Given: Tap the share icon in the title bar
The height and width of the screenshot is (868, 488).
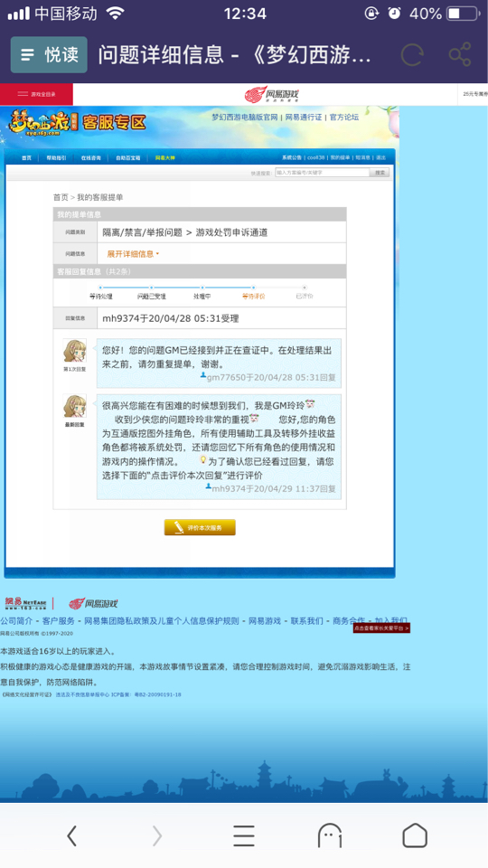Looking at the screenshot, I should click(459, 54).
